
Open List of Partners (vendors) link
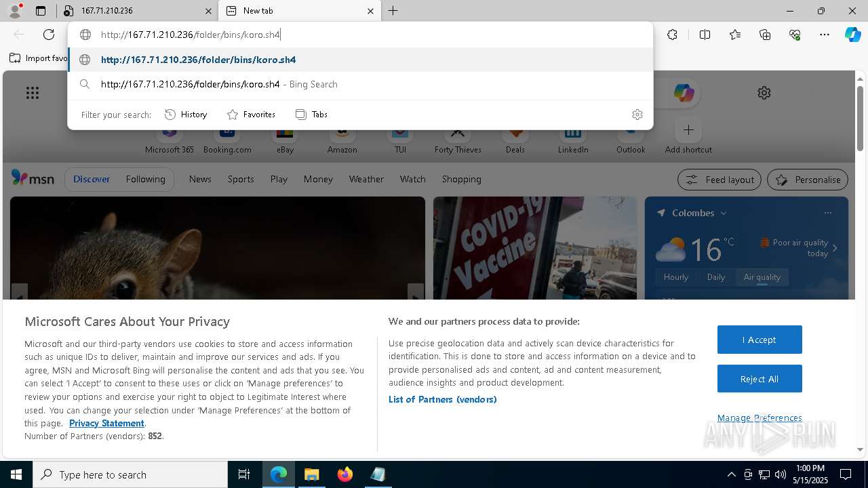coord(442,399)
